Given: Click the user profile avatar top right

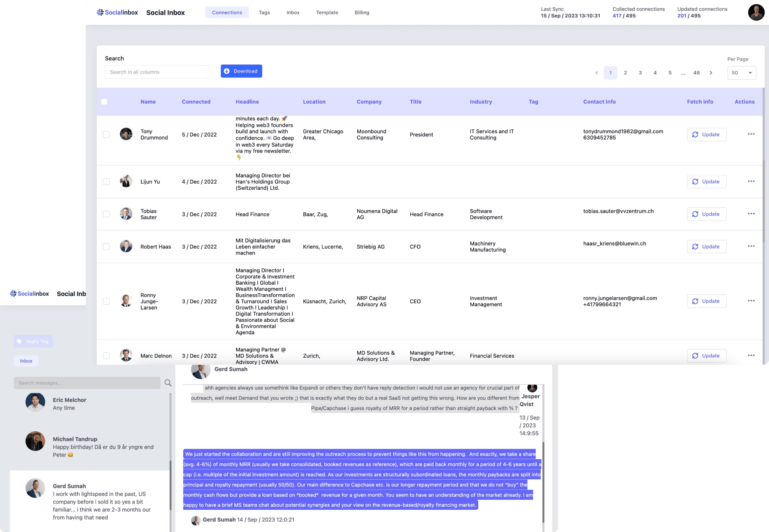Looking at the screenshot, I should [756, 13].
